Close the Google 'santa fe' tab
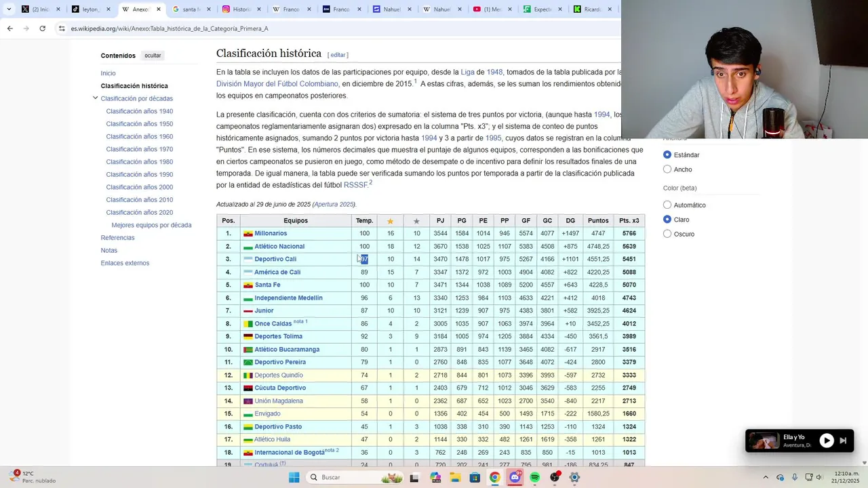This screenshot has width=868, height=488. pyautogui.click(x=209, y=9)
